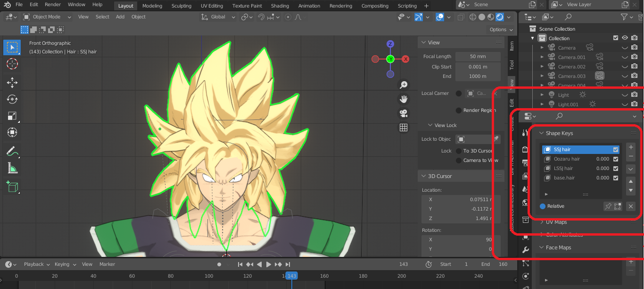The width and height of the screenshot is (644, 289).
Task: Toggle SSJ hair shape key checkbox
Action: 616,150
